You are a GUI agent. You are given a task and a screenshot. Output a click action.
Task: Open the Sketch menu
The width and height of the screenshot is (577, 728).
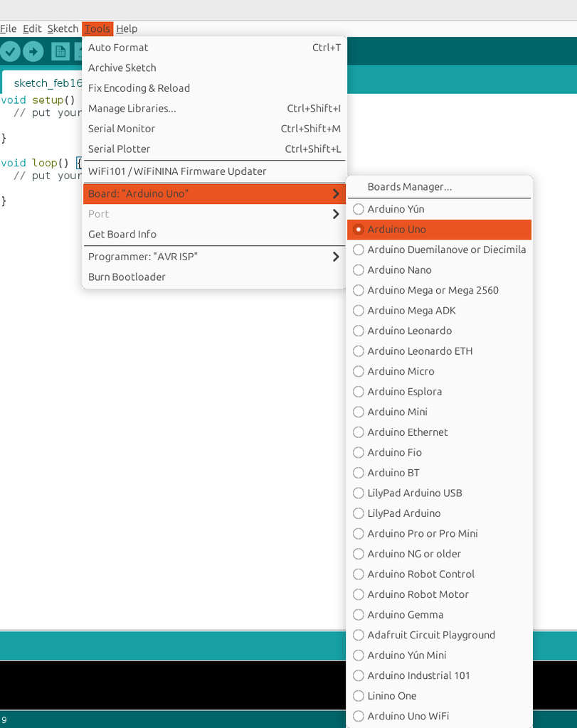point(63,28)
